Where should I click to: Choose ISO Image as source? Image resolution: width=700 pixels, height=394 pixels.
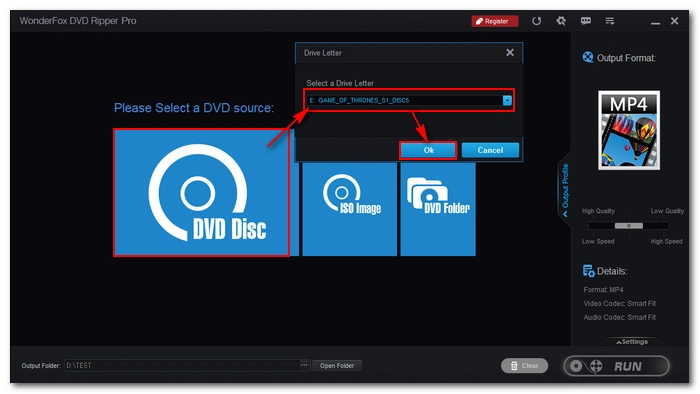tap(350, 209)
